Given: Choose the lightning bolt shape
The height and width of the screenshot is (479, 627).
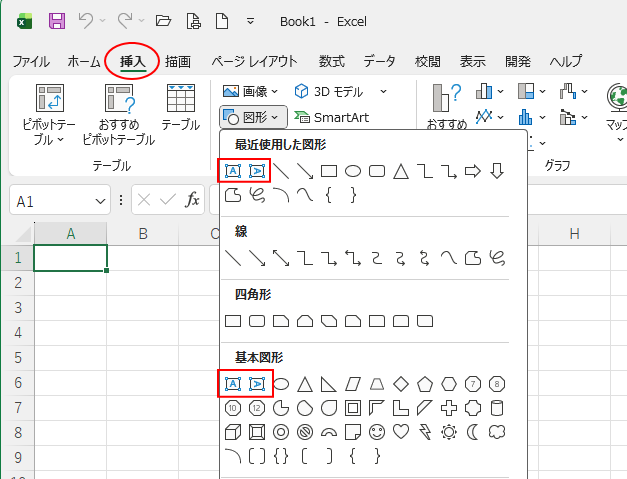Looking at the screenshot, I should coord(425,432).
